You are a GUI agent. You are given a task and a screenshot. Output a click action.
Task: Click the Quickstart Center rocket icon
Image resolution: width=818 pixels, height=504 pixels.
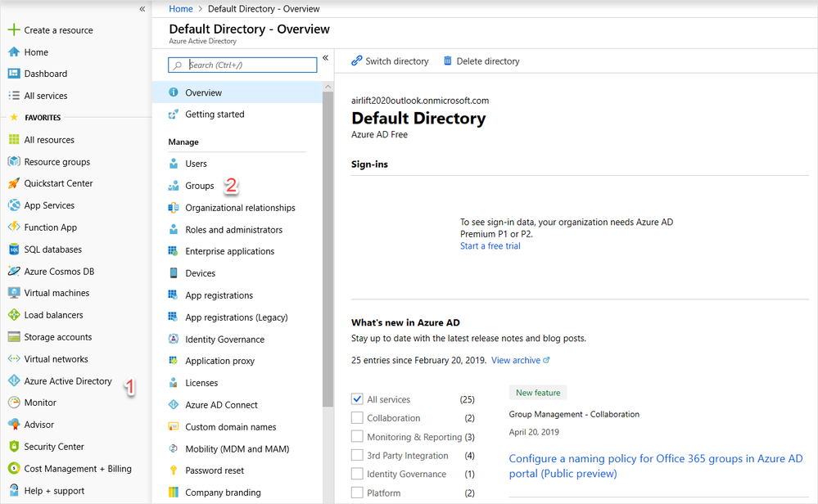[x=14, y=183]
